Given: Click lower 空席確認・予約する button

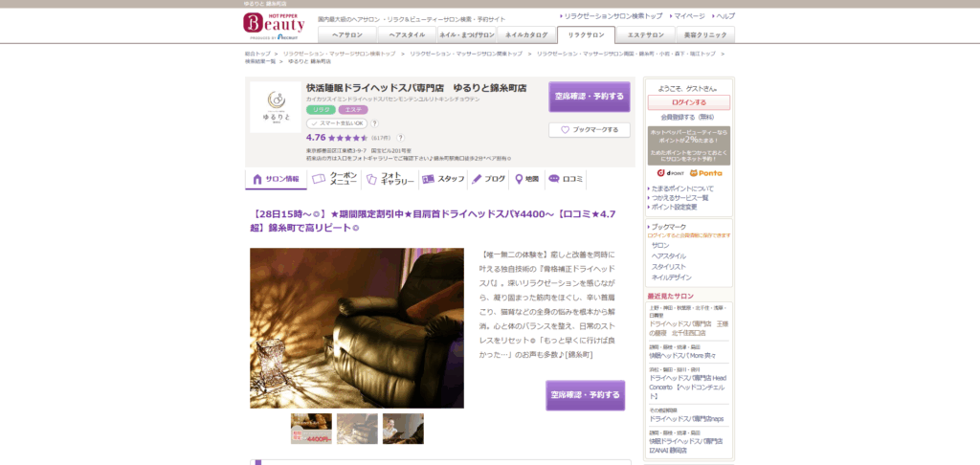Looking at the screenshot, I should (x=585, y=395).
